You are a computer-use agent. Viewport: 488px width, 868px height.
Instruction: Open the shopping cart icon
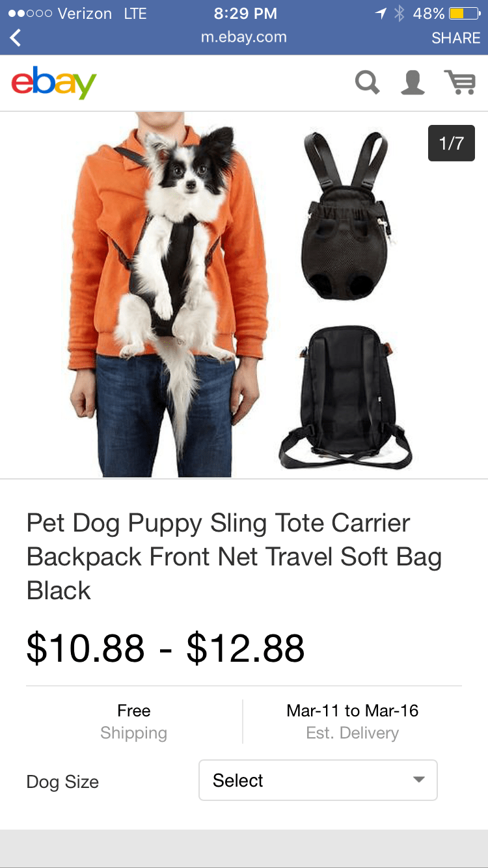(x=459, y=83)
